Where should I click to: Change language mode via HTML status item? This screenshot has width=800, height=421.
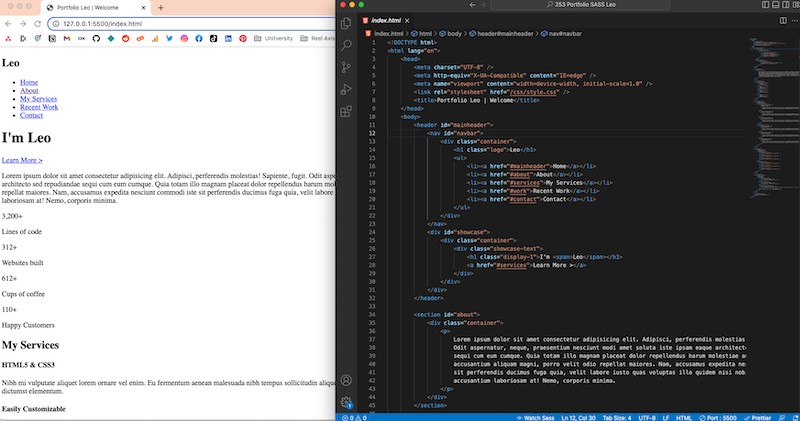point(684,418)
